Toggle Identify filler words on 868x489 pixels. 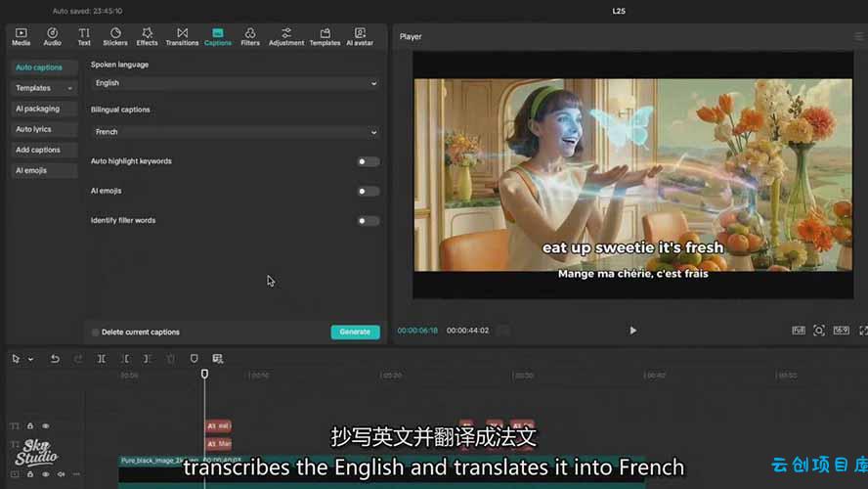pyautogui.click(x=368, y=221)
